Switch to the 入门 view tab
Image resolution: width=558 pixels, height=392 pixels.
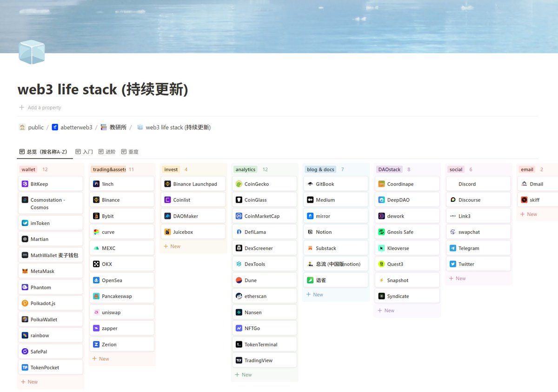84,152
